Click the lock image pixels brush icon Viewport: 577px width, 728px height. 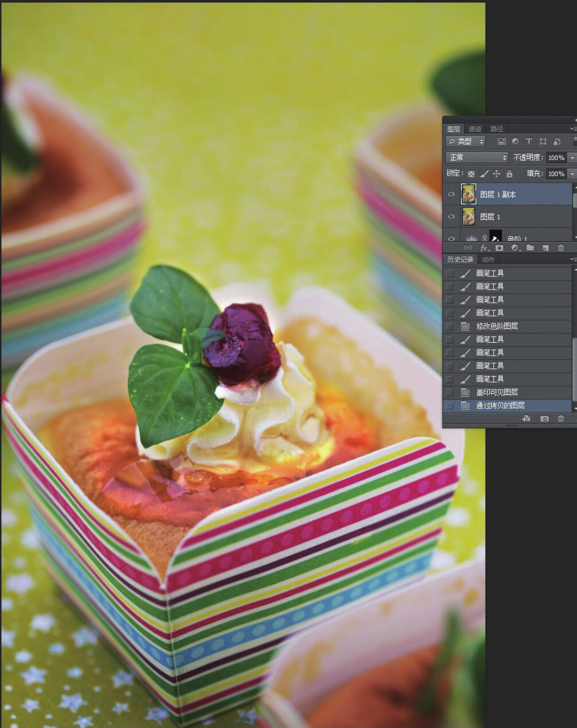[484, 174]
